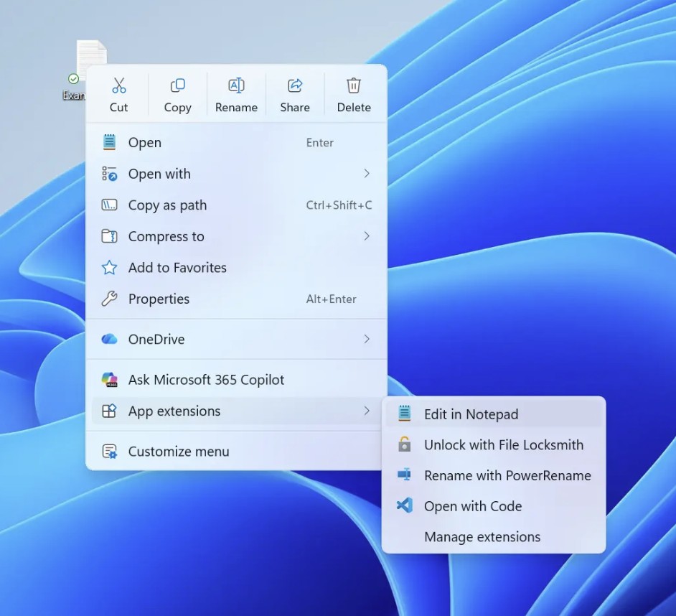This screenshot has height=616, width=676.
Task: Click the App extensions submenu arrow
Action: 367,411
